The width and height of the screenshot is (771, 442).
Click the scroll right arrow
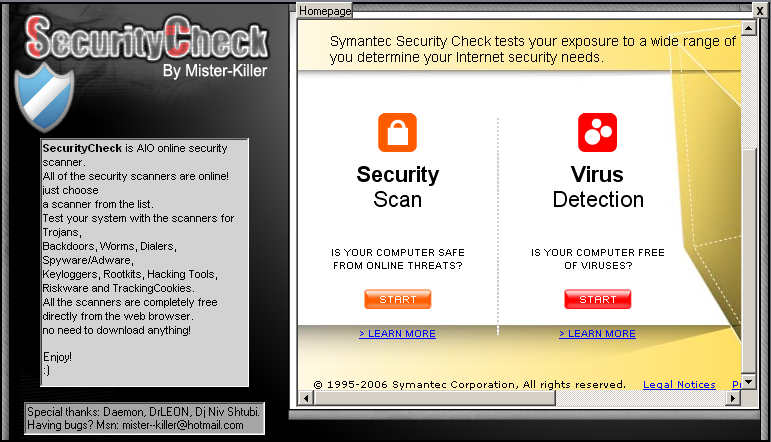pos(733,398)
